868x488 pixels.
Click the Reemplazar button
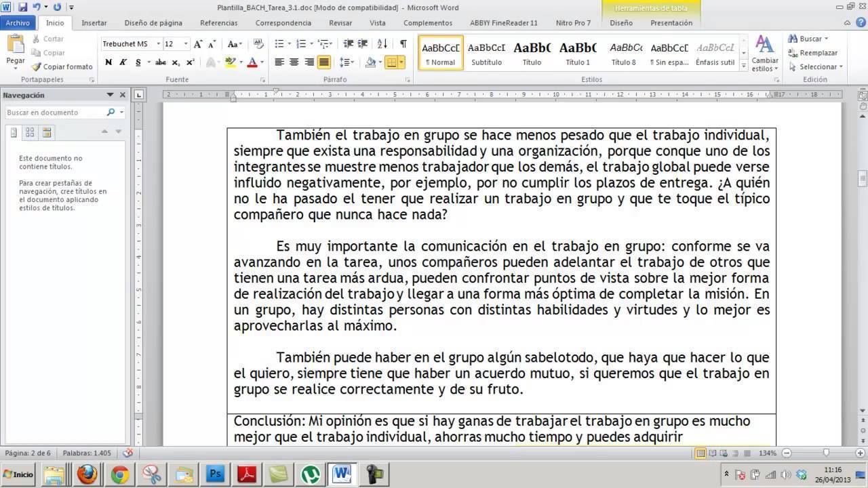coord(813,53)
